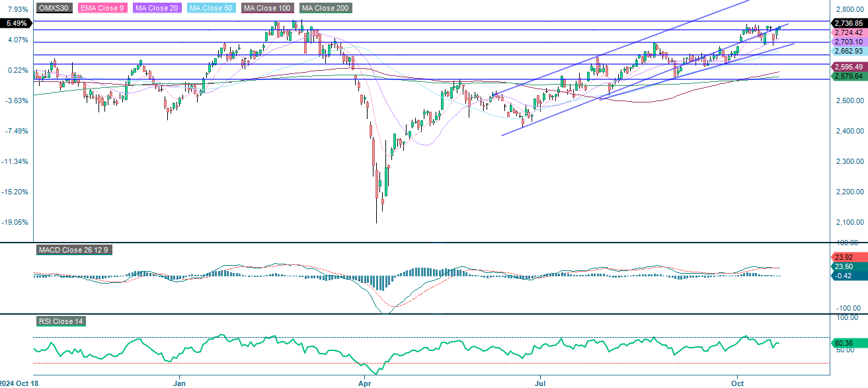Click the -0.42 MACD histogram value tag

click(x=848, y=276)
